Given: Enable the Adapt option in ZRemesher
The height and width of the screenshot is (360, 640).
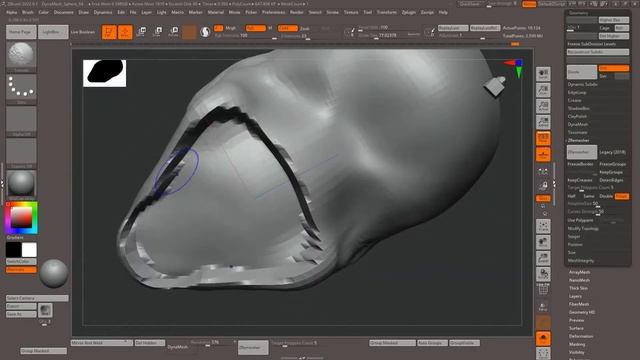Looking at the screenshot, I should point(621,196).
